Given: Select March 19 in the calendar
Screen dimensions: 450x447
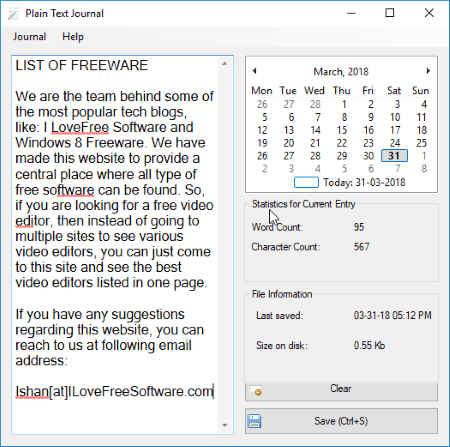Looking at the screenshot, I should click(262, 143).
